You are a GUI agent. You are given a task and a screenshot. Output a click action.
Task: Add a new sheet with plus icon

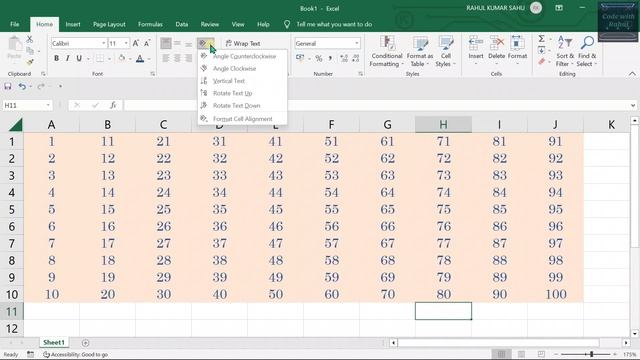pyautogui.click(x=85, y=343)
